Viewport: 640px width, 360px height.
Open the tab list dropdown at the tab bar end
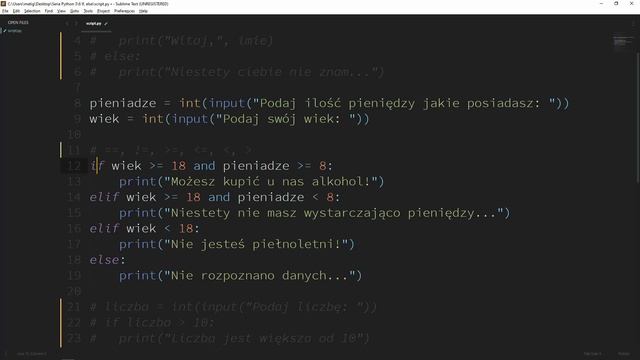633,24
